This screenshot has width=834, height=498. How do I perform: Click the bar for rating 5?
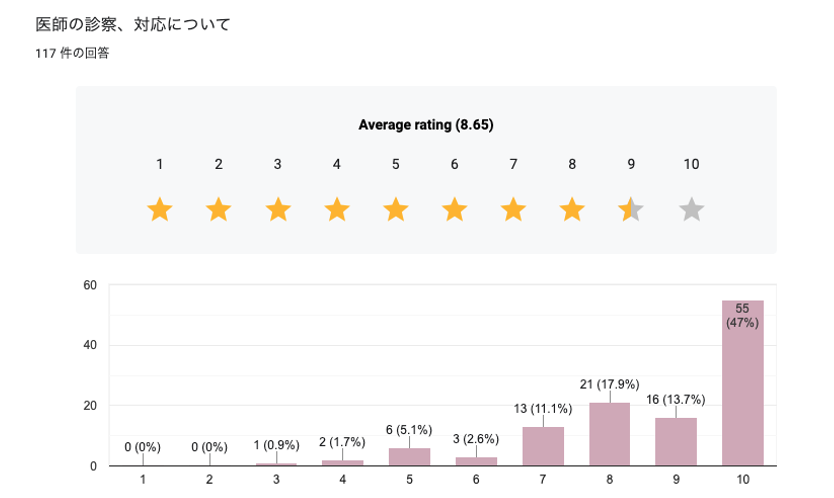pyautogui.click(x=409, y=457)
